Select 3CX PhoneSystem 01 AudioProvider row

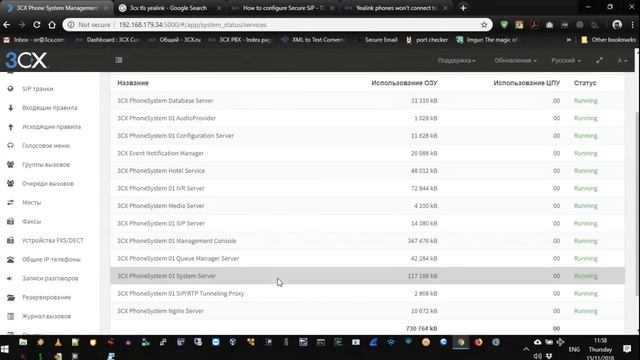(367, 118)
